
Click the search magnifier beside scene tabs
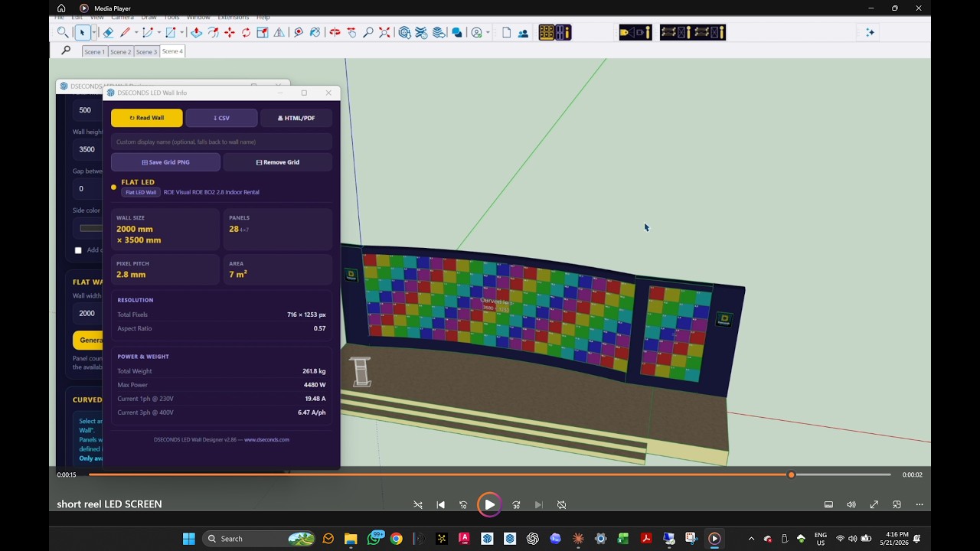pos(66,51)
